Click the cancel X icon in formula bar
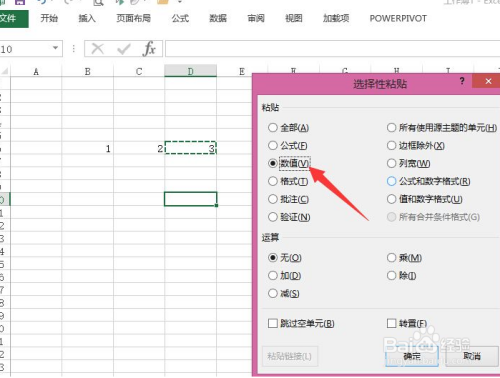The height and width of the screenshot is (378, 500). [98, 49]
